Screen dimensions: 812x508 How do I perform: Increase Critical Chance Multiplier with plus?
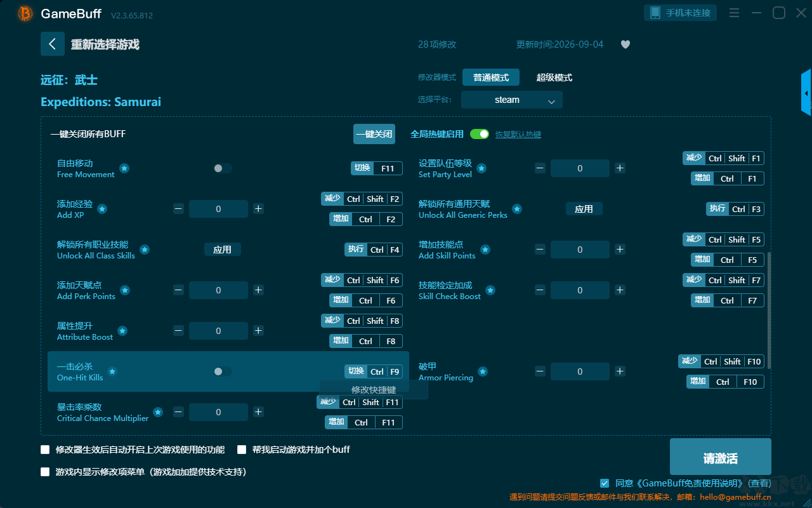tap(258, 412)
